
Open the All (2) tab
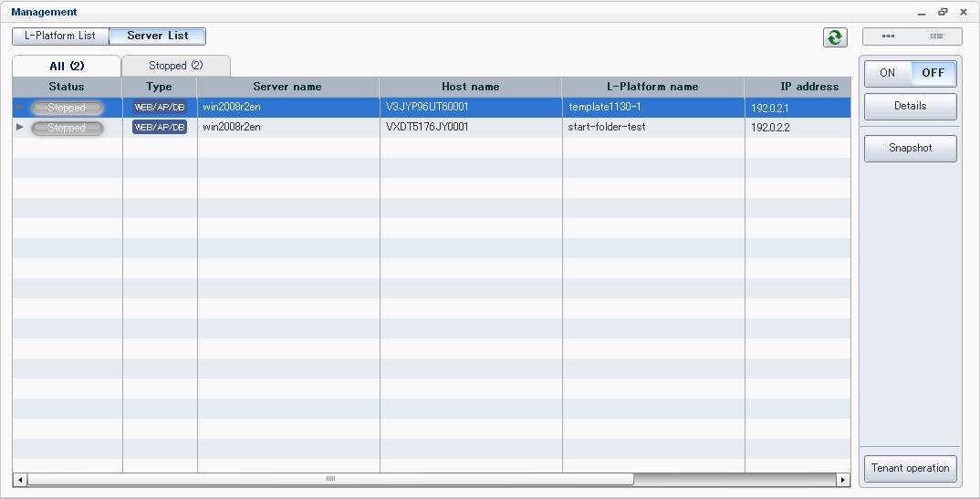(x=67, y=66)
